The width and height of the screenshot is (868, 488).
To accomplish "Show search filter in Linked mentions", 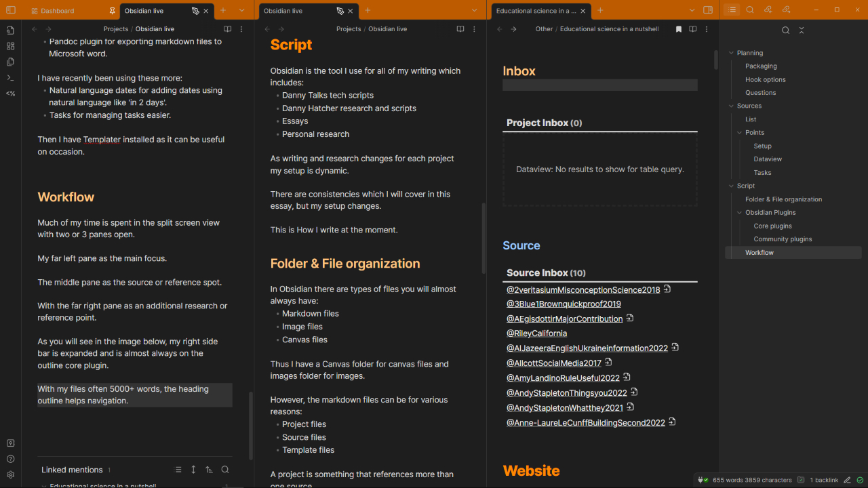I will [x=225, y=470].
